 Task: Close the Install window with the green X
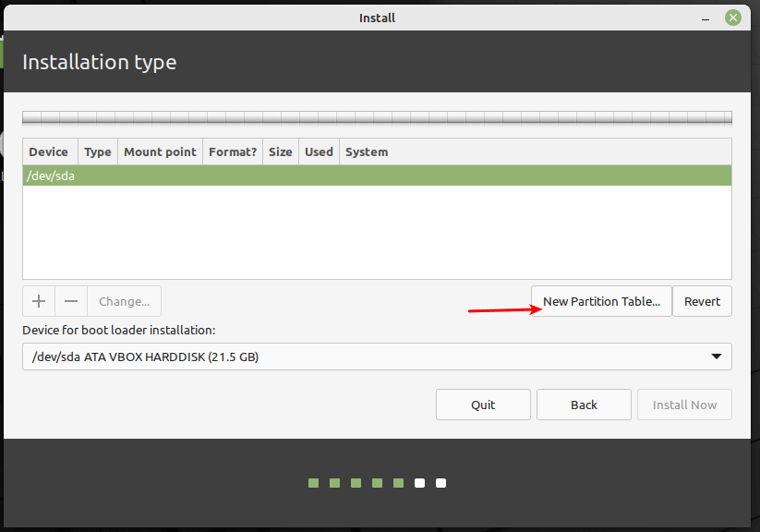(x=732, y=18)
